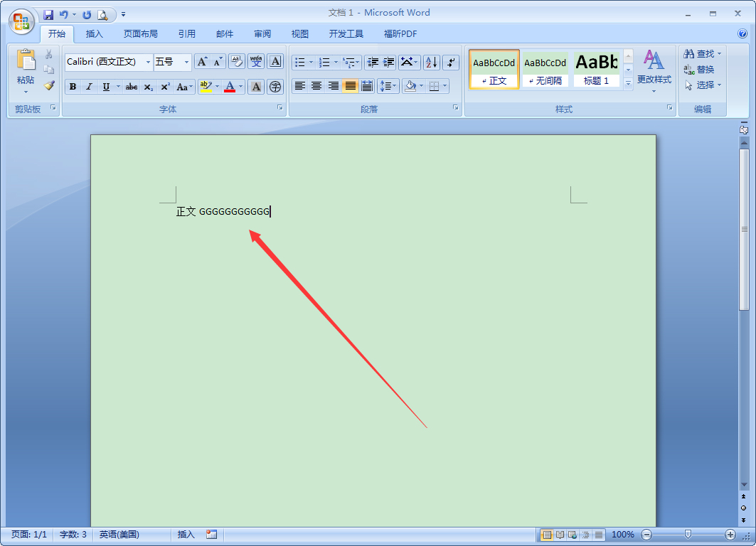Screen dimensions: 756x546
Task: Select the strikethrough icon
Action: click(x=132, y=86)
